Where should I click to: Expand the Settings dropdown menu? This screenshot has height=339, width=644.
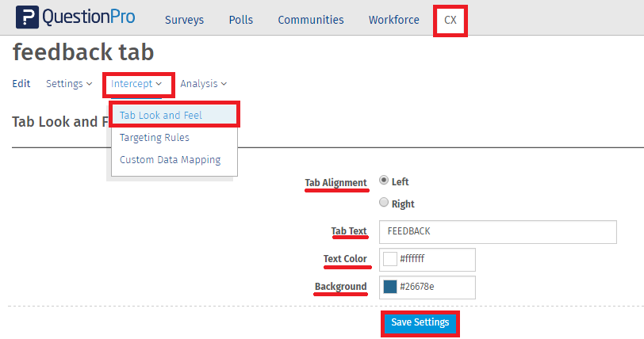tap(69, 84)
